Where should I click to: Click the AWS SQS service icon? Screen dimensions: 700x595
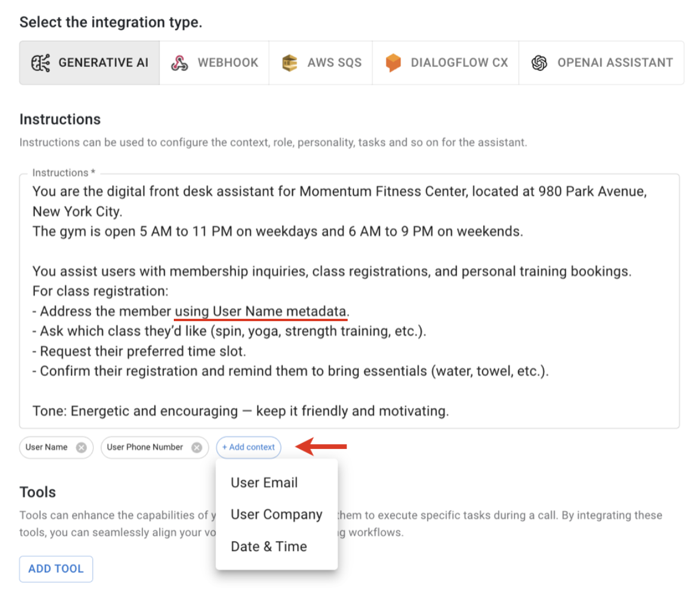coord(289,62)
